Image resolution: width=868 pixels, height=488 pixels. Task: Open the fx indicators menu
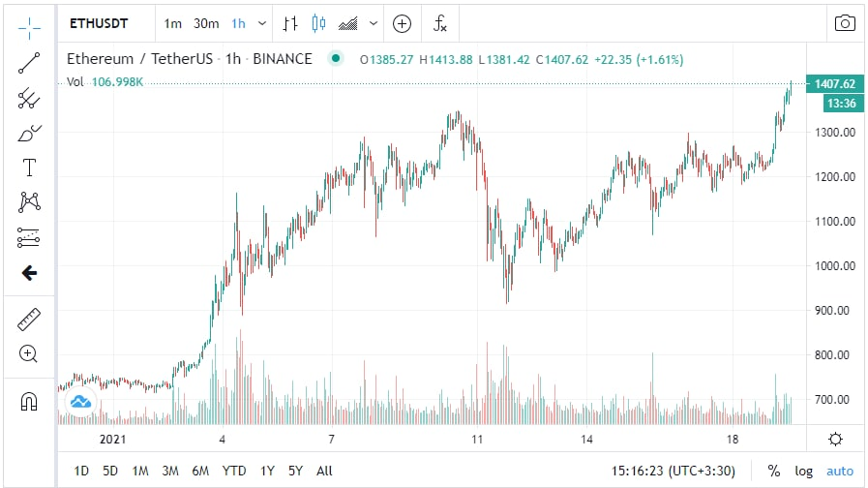tap(439, 23)
